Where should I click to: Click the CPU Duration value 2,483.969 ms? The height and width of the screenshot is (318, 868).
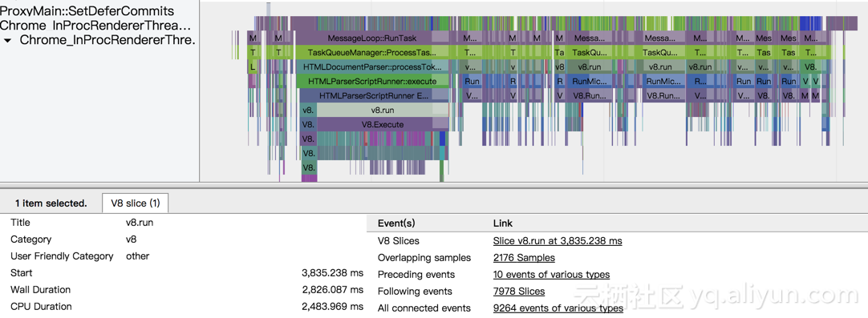tap(332, 307)
